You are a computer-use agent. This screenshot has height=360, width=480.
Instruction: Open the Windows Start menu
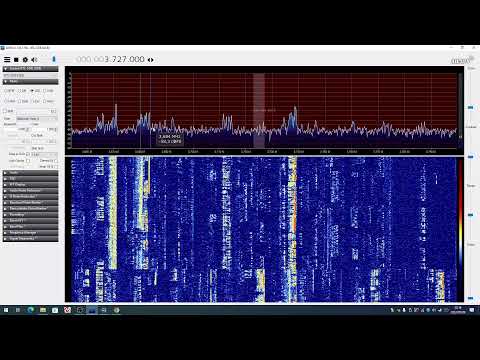6,310
